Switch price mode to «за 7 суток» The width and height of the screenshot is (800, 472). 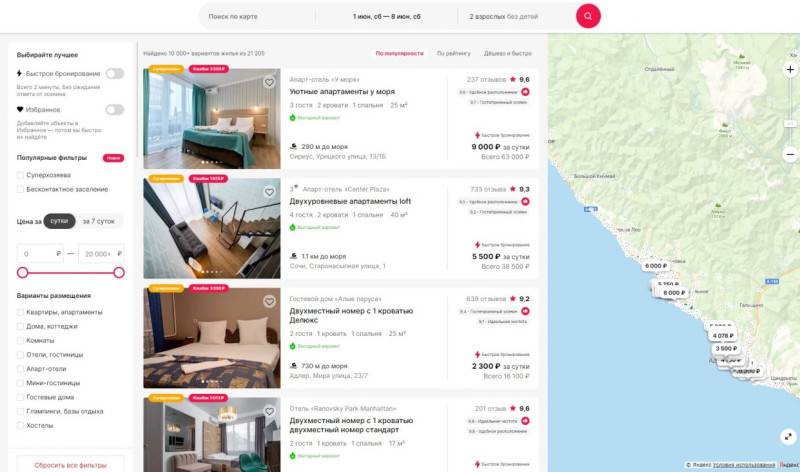pos(98,221)
